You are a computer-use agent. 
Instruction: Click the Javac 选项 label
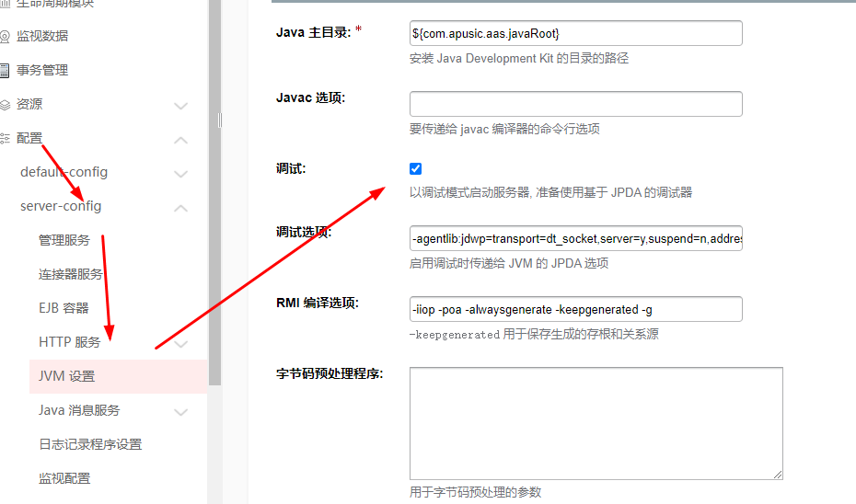[310, 97]
